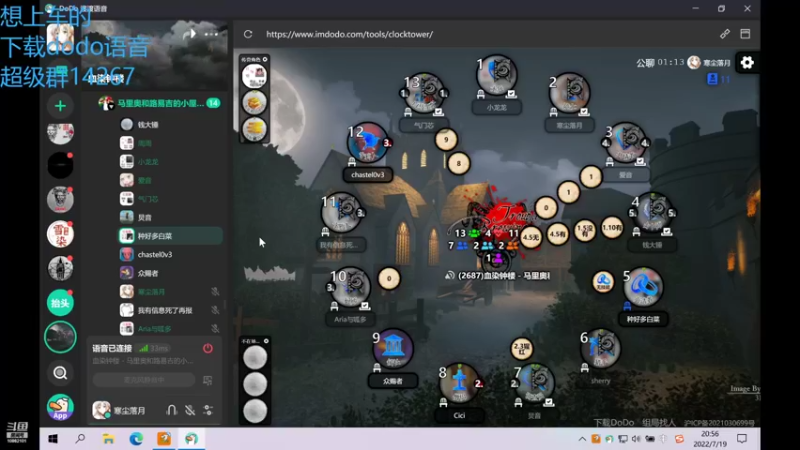Toggle the vote check icon beside player 2
The height and width of the screenshot is (450, 800).
[x=584, y=112]
